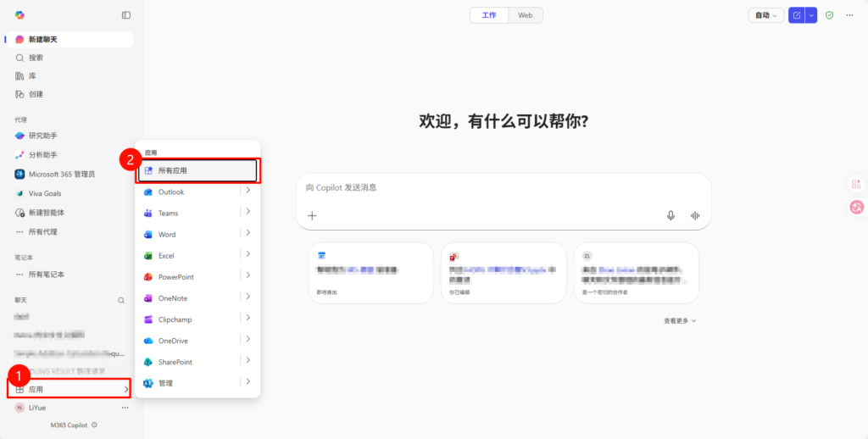The height and width of the screenshot is (439, 868).
Task: Select 所有应用 in the apps menu
Action: (x=198, y=170)
